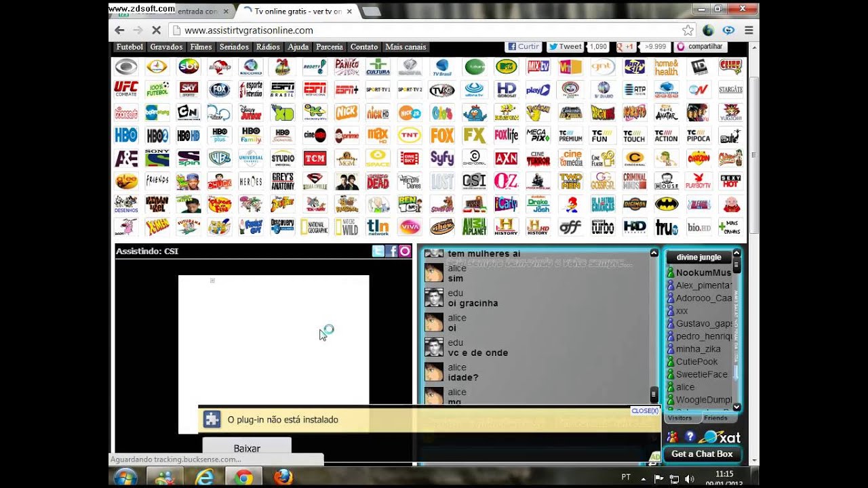Open the Animal Planet channel icon
This screenshot has height=488, width=868.
pyautogui.click(x=474, y=226)
